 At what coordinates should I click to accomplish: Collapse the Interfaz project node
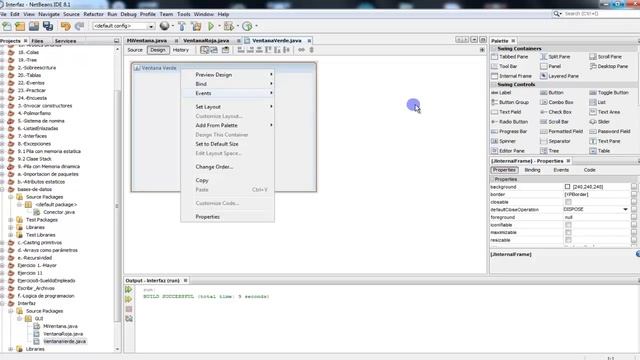pos(2,303)
